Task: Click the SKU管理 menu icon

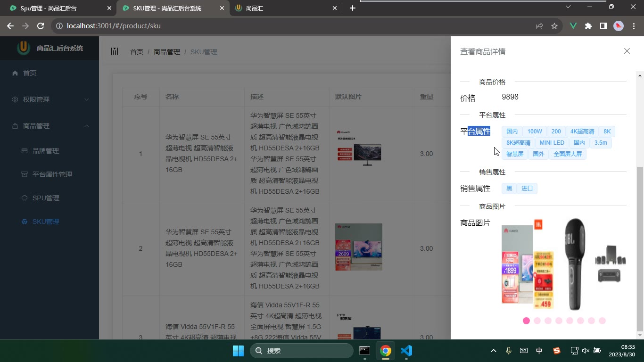Action: coord(25,222)
